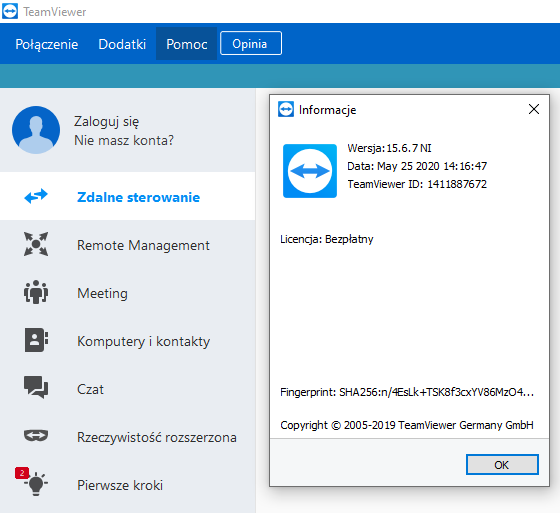This screenshot has width=560, height=513.
Task: Click the TeamViewer ID: 1411887672 text
Action: pos(417,184)
